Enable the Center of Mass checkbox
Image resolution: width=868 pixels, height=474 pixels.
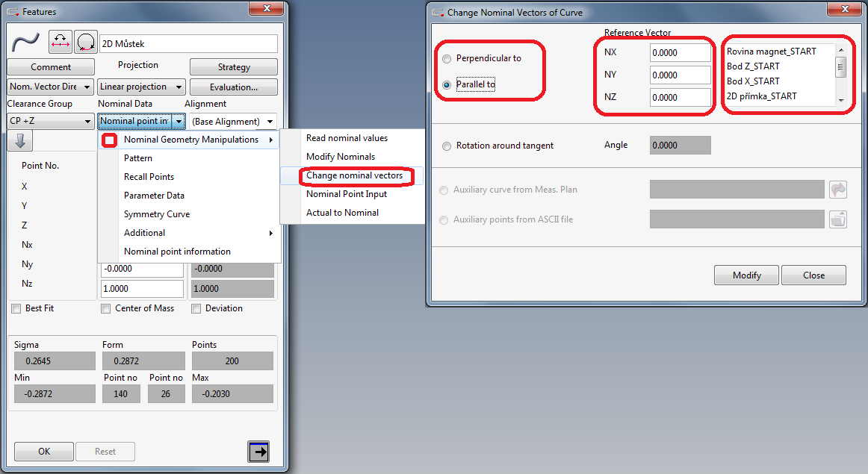coord(106,308)
